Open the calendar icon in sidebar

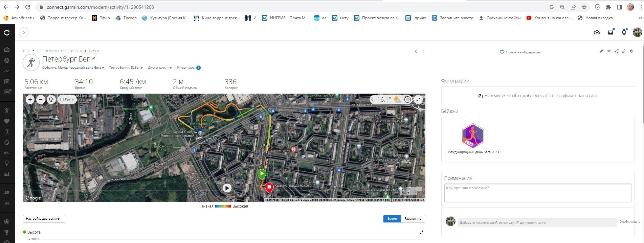pos(7,81)
